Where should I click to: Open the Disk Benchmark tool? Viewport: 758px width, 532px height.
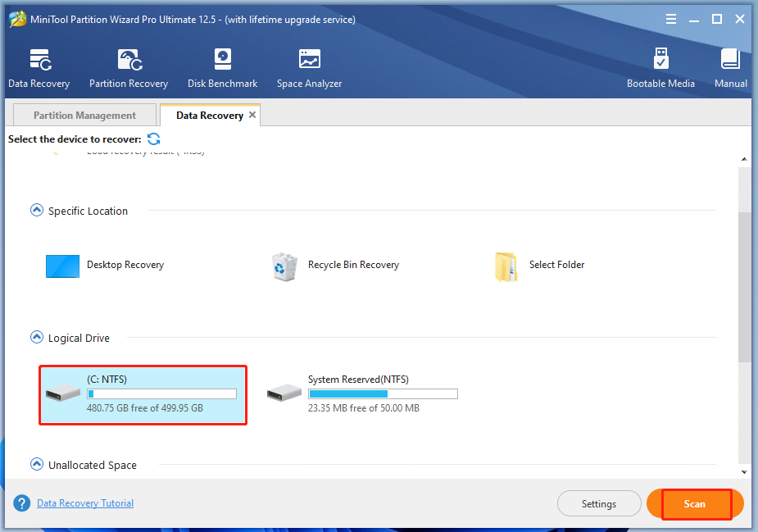click(x=222, y=68)
